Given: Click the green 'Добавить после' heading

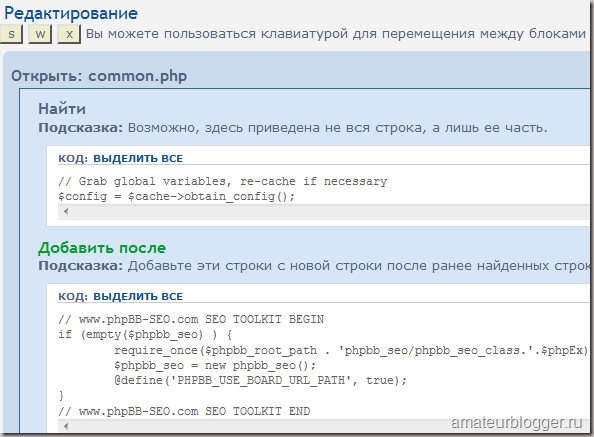Looking at the screenshot, I should click(102, 248).
